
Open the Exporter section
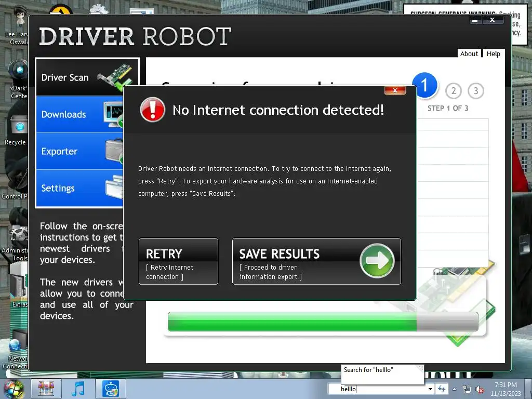point(79,151)
